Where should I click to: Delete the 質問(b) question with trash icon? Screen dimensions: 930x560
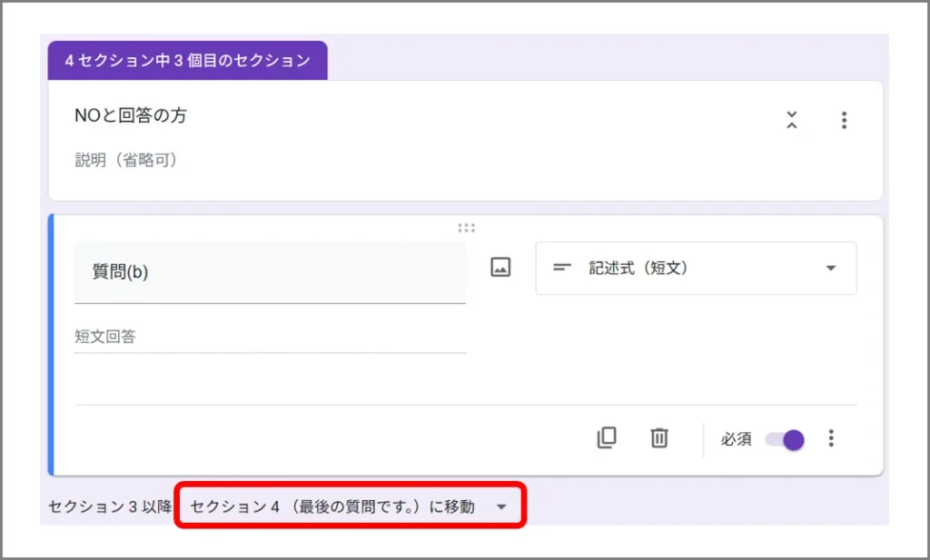[x=659, y=438]
